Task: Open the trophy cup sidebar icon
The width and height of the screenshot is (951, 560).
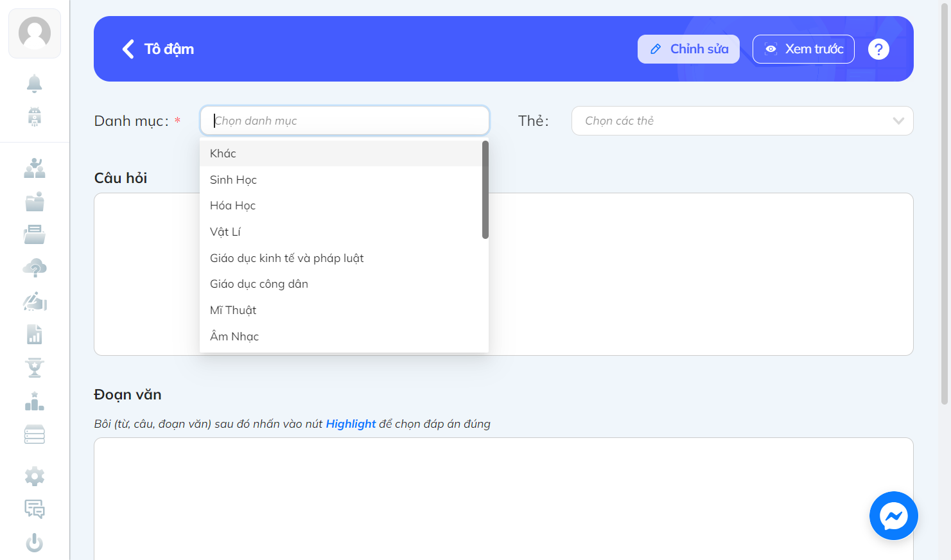Action: [35, 368]
